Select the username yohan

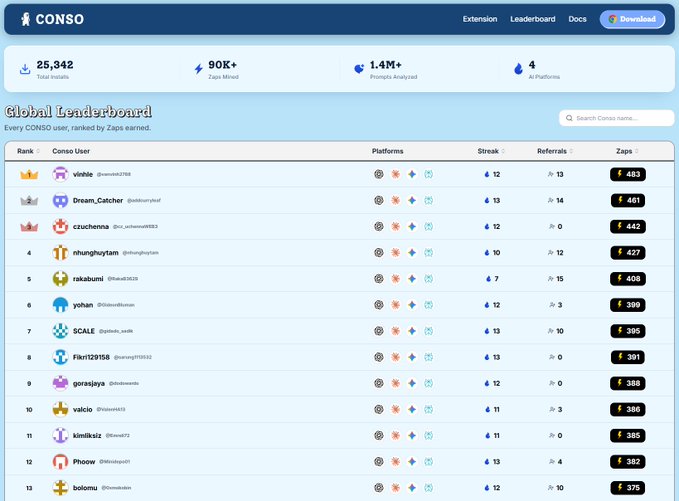pyautogui.click(x=83, y=305)
